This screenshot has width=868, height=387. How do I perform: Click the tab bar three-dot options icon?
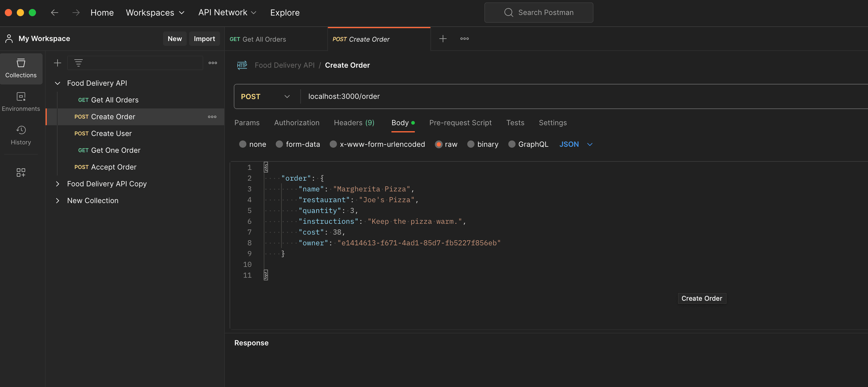[x=464, y=39]
